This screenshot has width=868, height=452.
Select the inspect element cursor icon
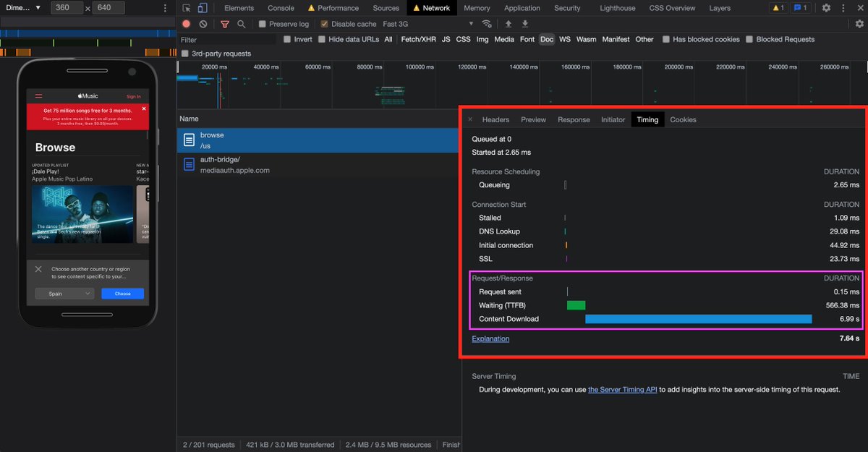187,8
